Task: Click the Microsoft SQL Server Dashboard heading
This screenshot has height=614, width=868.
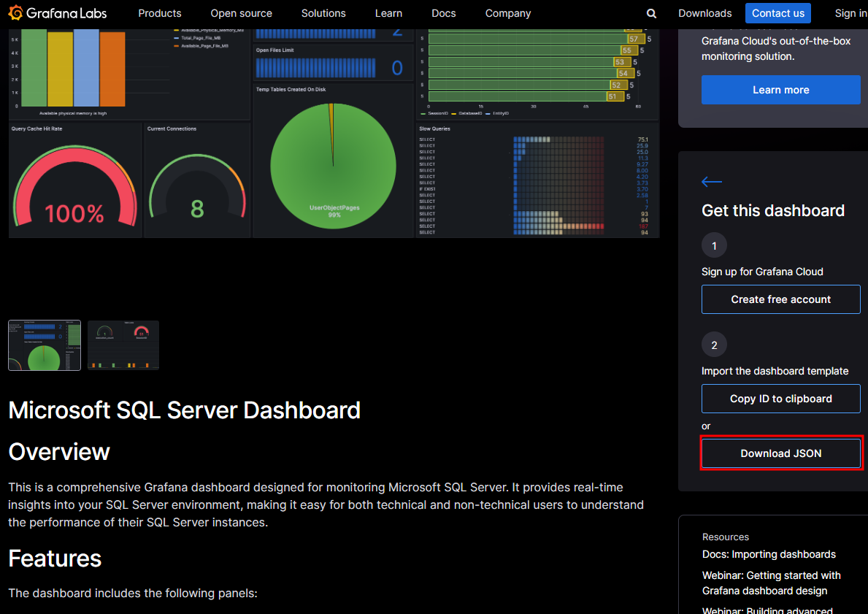Action: tap(185, 410)
